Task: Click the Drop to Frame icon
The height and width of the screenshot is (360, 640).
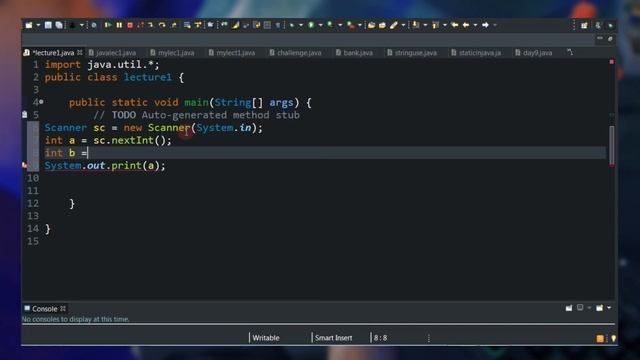Action: pyautogui.click(x=187, y=25)
